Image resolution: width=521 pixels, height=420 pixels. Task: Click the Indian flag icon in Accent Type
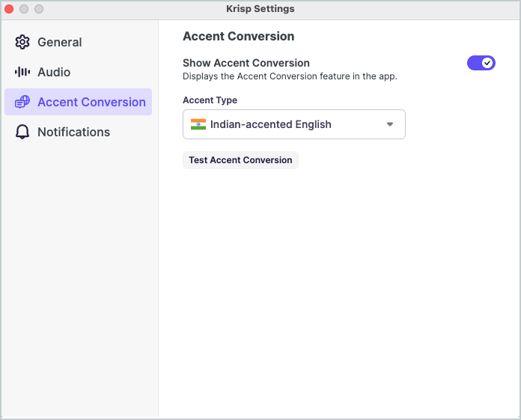198,124
